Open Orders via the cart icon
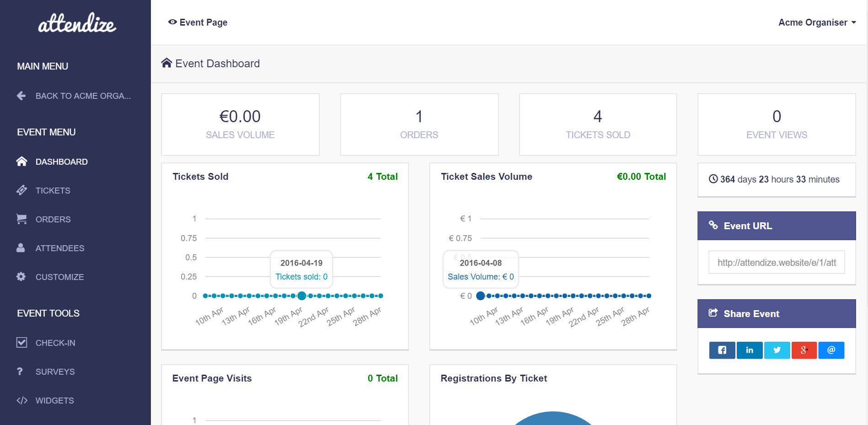 [21, 219]
